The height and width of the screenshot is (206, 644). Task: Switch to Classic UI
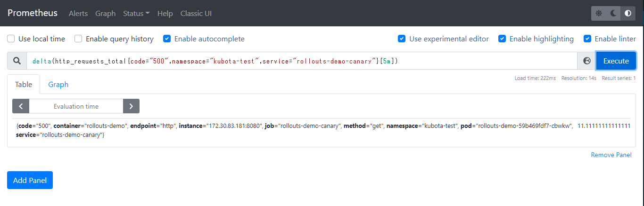(x=196, y=13)
